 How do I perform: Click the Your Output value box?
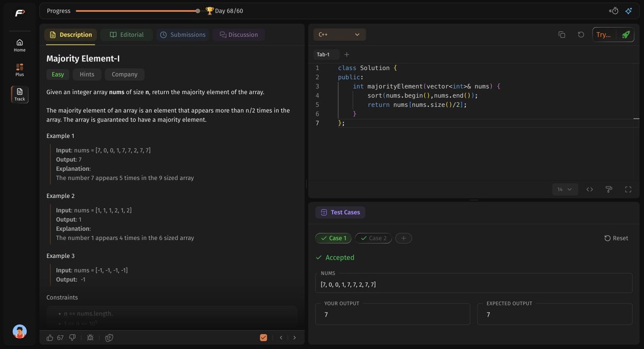pyautogui.click(x=393, y=314)
